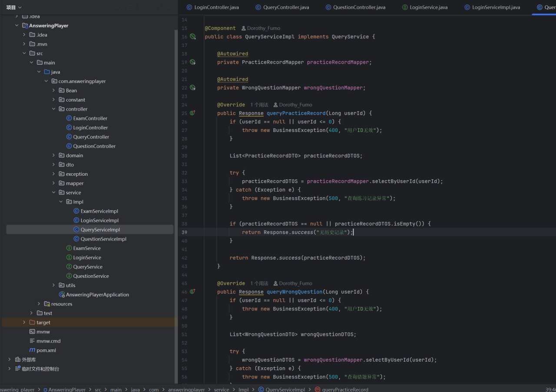Click 'practiceRecordMapper' field name on line 19
This screenshot has width=556, height=392.
[338, 62]
